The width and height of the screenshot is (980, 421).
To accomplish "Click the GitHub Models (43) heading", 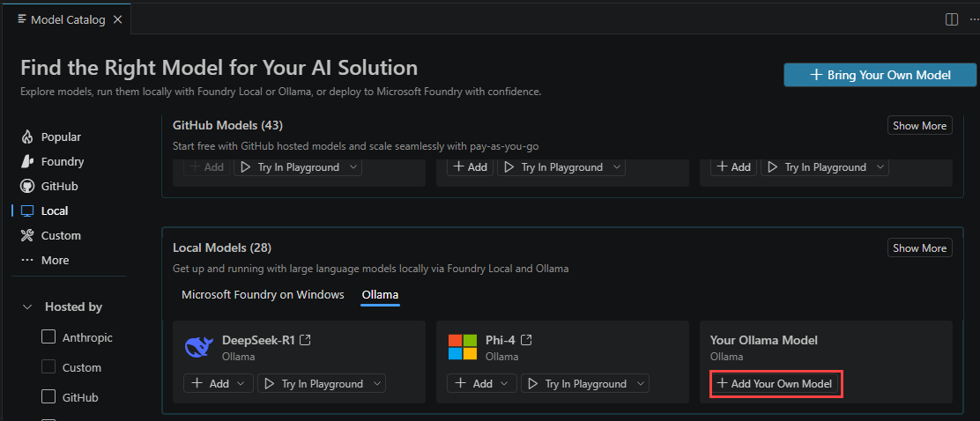I will point(227,126).
